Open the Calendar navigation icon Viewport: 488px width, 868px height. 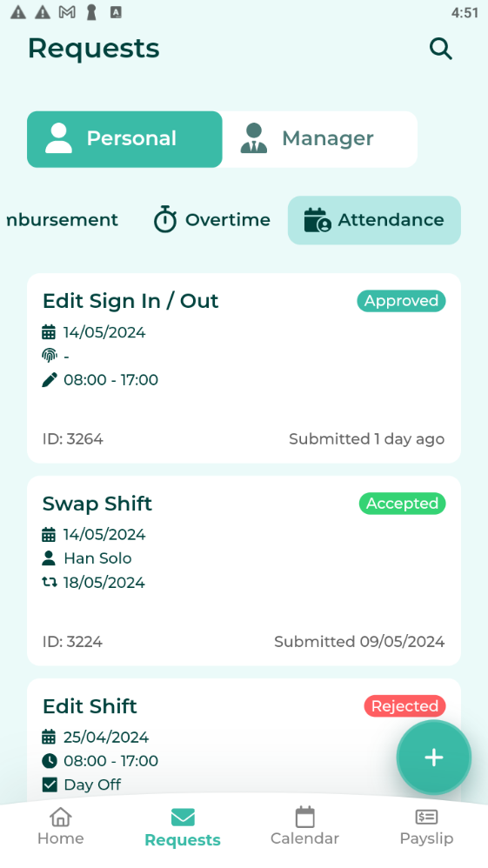pos(304,818)
